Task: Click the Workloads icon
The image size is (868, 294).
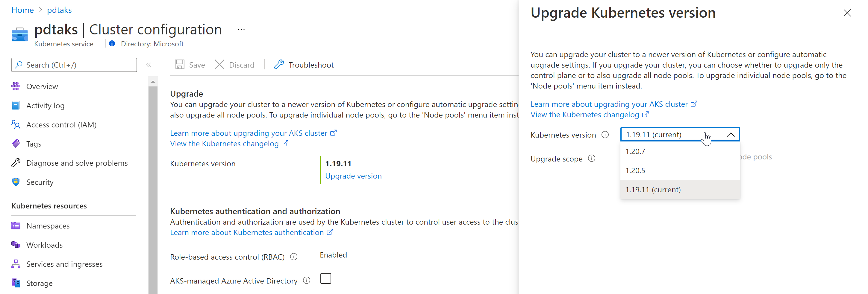Action: (x=16, y=245)
